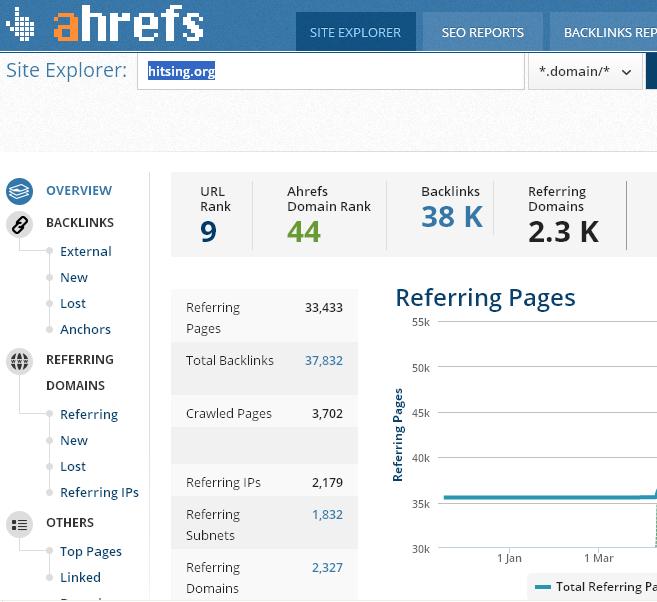The height and width of the screenshot is (602, 657).
Task: Click the 3,702 Crawled Pages value
Action: coord(327,414)
